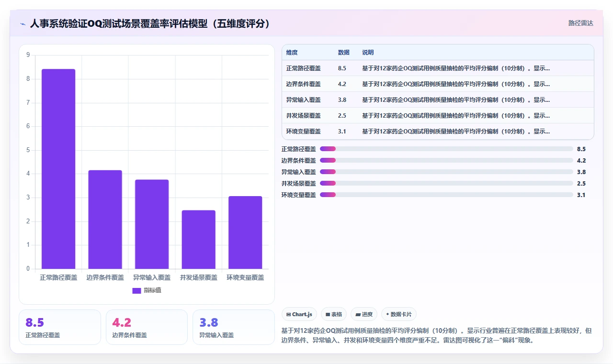This screenshot has height=364, width=613.
Task: Click the 8.5 value in the table
Action: [342, 68]
